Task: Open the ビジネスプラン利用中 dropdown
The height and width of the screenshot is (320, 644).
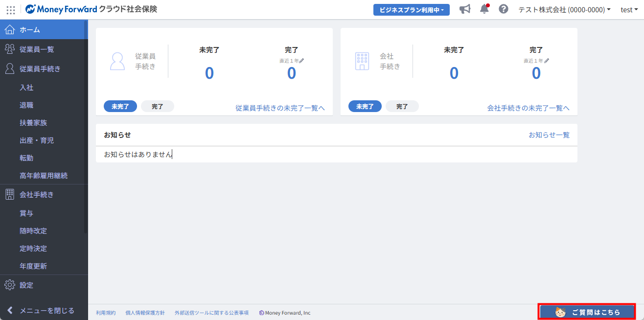Action: (x=411, y=10)
